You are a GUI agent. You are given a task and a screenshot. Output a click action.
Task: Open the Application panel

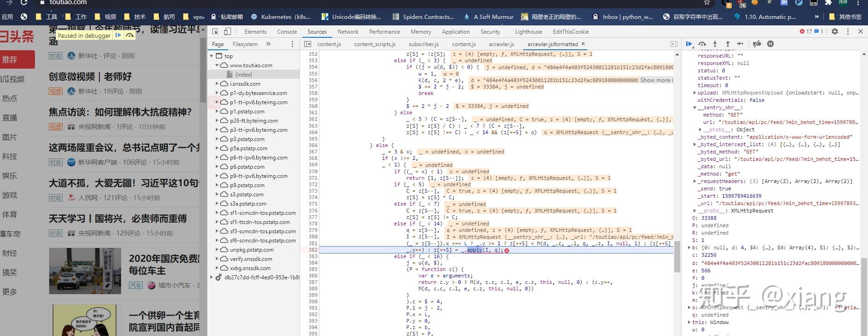coord(456,32)
